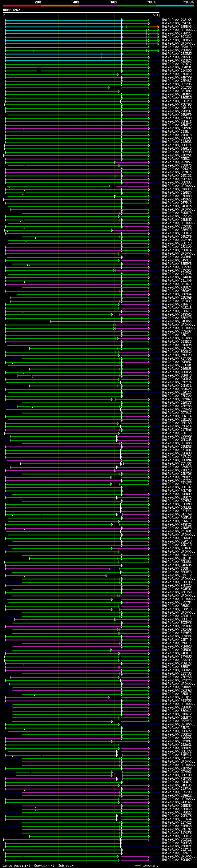
Task: Click the UniRef100_A5B8K2 label
Action: [177, 50]
